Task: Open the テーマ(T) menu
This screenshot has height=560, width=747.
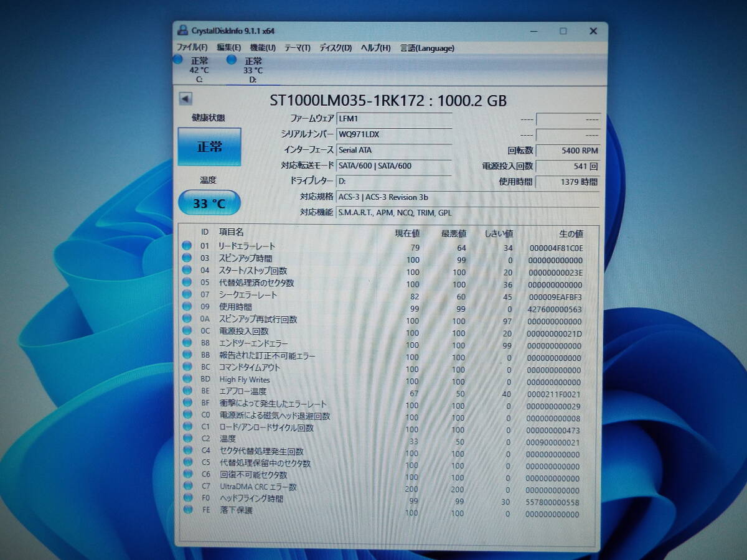Action: pyautogui.click(x=298, y=48)
